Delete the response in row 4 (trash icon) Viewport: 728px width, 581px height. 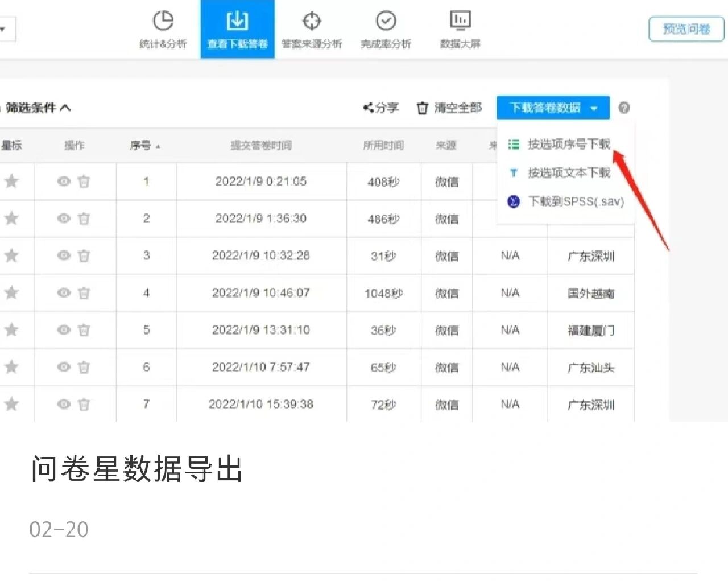(x=84, y=293)
